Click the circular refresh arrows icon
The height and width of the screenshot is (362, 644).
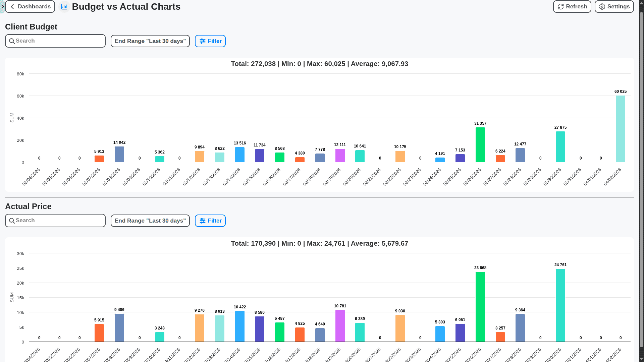point(560,6)
